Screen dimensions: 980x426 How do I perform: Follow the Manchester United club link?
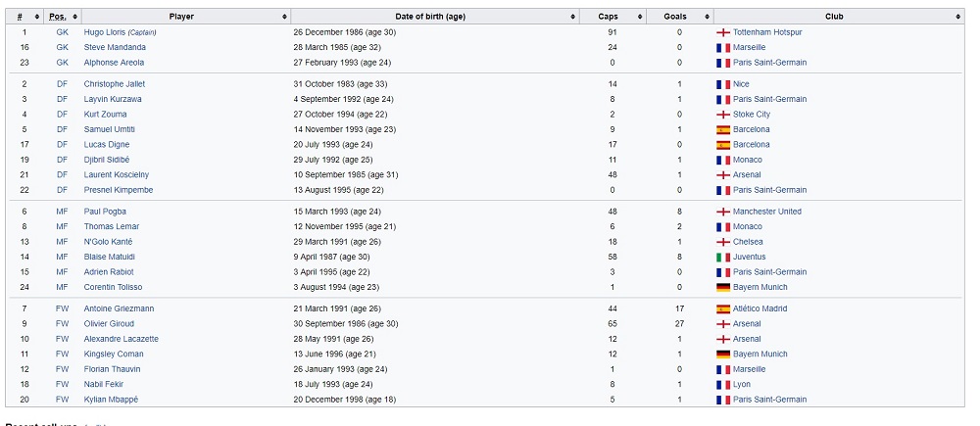[x=767, y=212]
